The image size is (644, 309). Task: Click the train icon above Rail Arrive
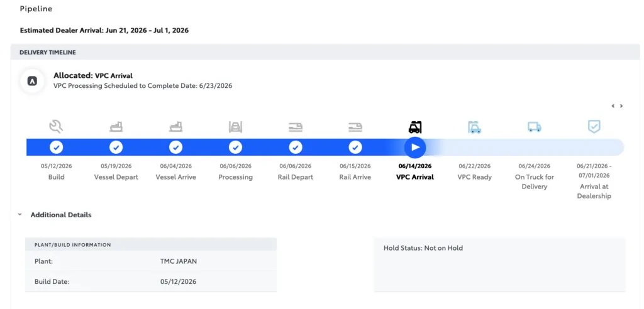355,127
